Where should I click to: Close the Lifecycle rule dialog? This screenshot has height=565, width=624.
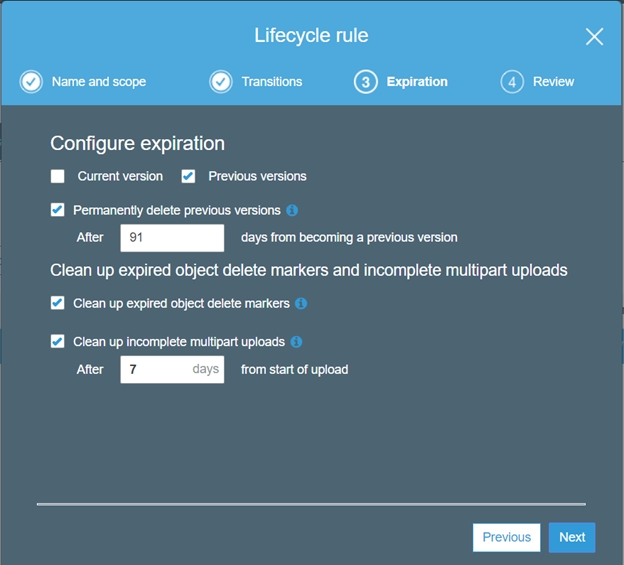coord(594,37)
